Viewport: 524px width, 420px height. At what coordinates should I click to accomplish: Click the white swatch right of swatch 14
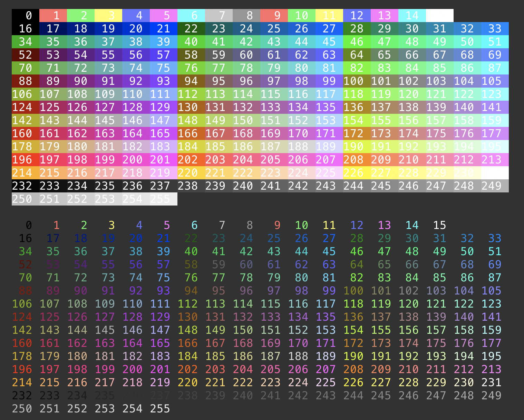(x=440, y=16)
